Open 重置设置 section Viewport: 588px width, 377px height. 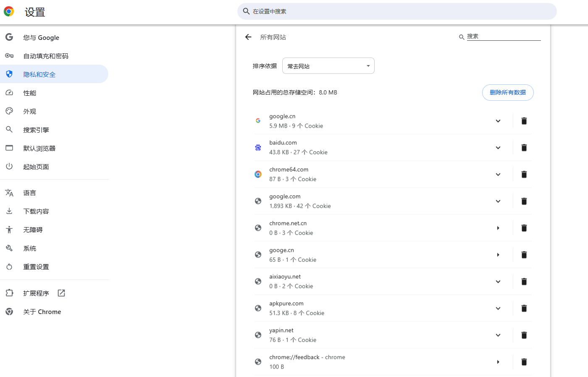54,267
